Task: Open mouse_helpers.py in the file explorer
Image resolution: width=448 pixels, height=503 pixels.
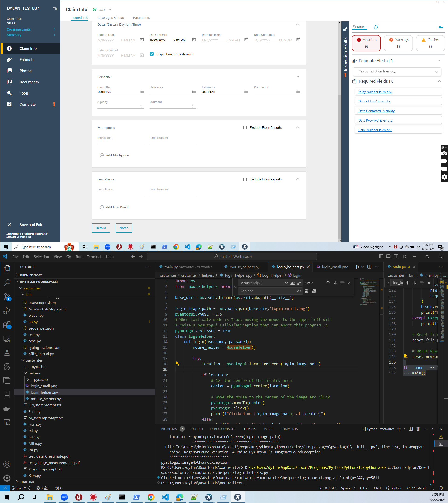Action: [45, 399]
